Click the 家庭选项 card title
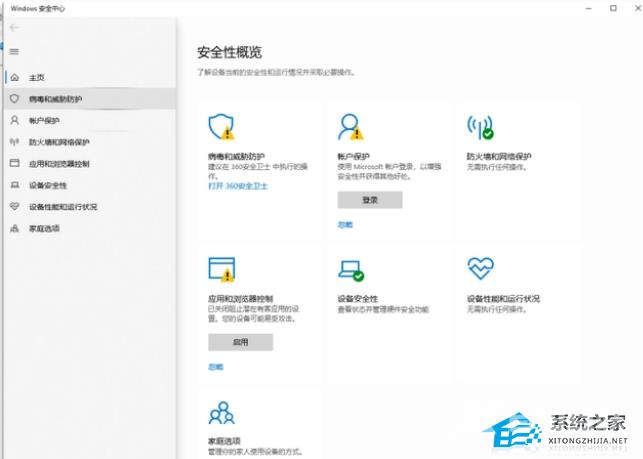The width and height of the screenshot is (643, 459). [224, 441]
